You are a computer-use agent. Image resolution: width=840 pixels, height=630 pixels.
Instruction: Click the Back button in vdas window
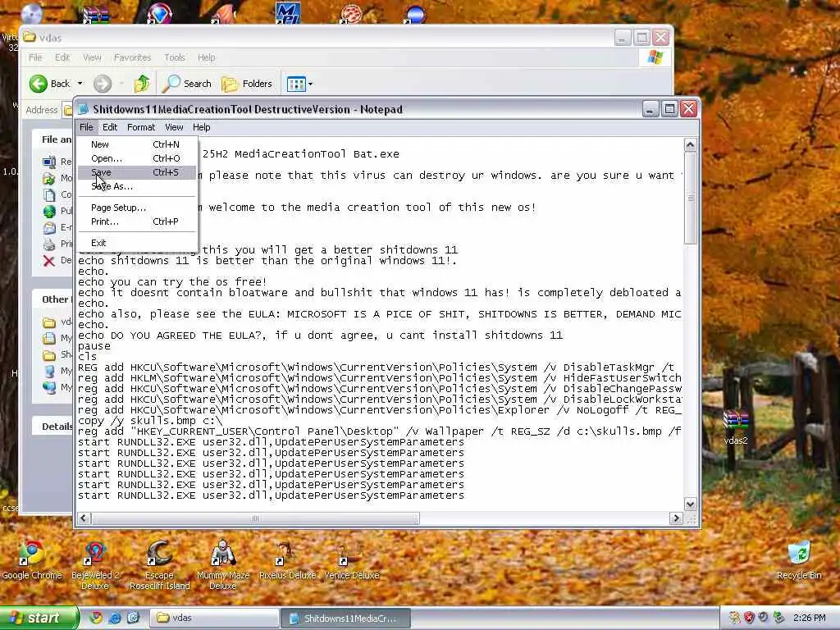[50, 84]
